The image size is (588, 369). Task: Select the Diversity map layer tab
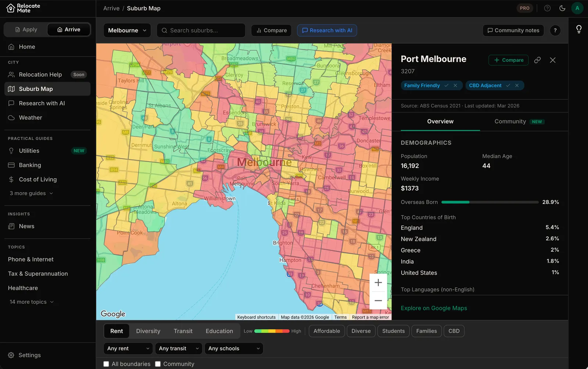pos(148,331)
